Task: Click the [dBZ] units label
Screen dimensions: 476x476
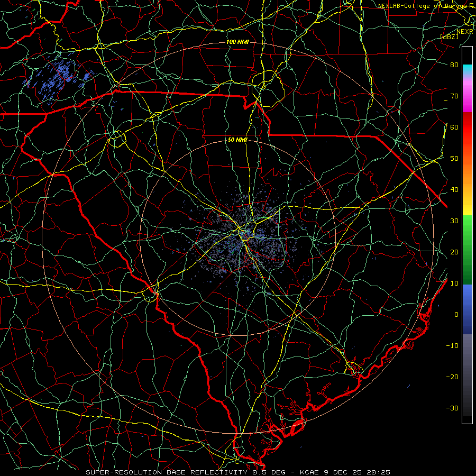Action: coord(449,36)
